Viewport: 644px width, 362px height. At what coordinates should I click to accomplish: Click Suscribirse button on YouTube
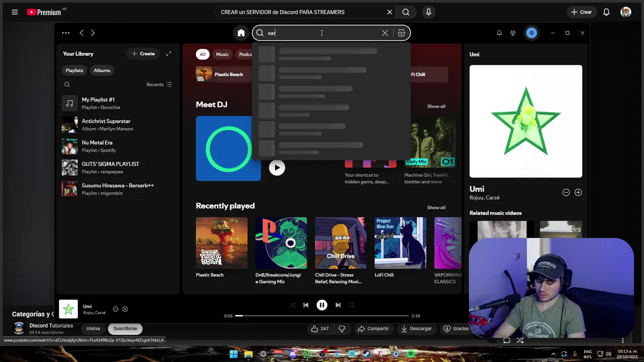point(125,328)
